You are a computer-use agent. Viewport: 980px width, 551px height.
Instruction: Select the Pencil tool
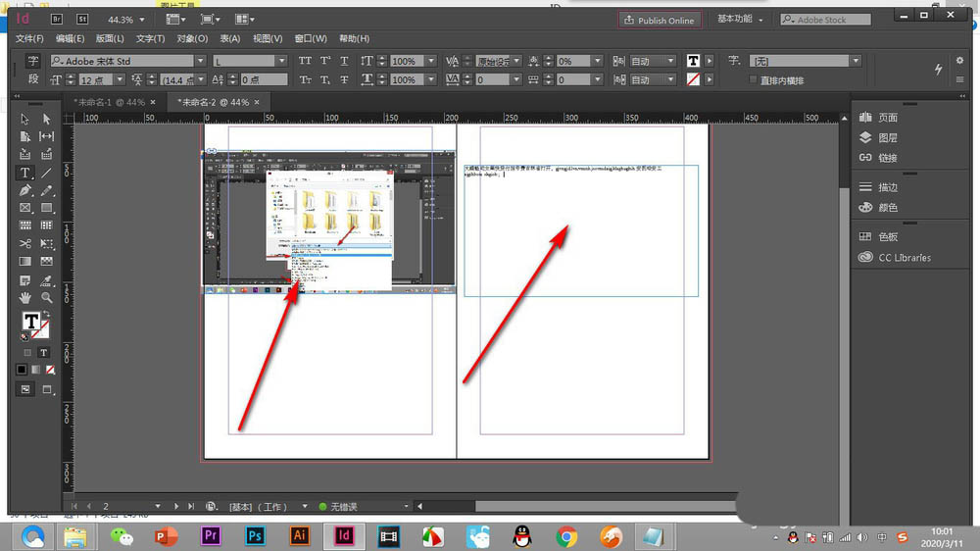(x=46, y=190)
